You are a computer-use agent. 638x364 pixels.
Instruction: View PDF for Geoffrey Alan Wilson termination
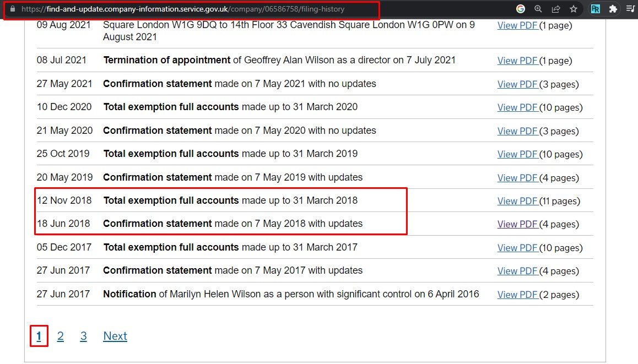click(x=517, y=61)
